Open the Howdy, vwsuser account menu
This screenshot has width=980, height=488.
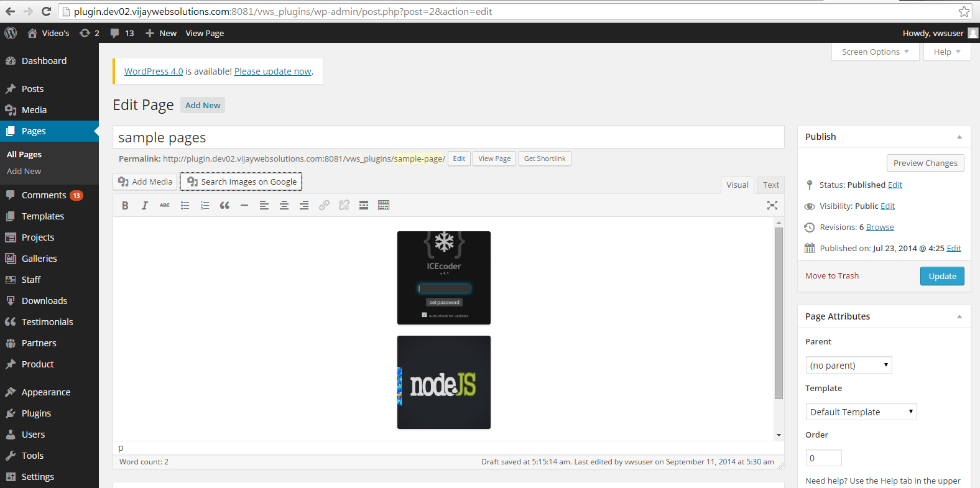point(940,33)
